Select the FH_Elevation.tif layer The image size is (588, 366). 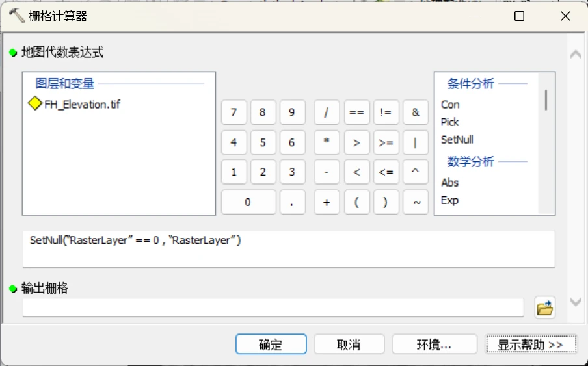[x=82, y=104]
